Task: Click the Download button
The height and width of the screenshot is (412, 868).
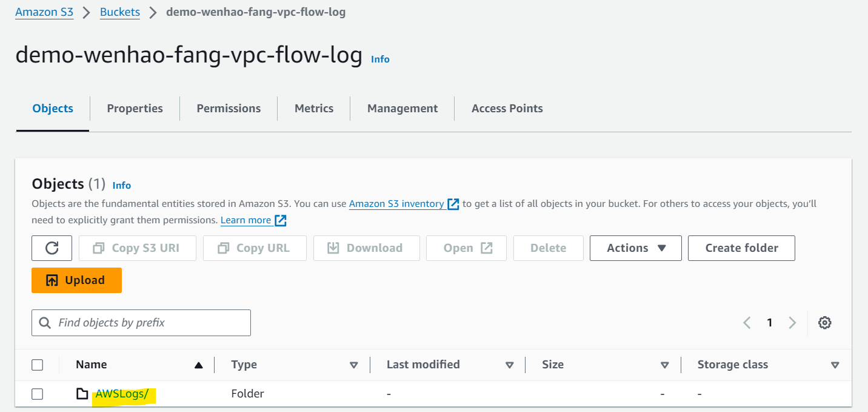Action: click(x=366, y=248)
